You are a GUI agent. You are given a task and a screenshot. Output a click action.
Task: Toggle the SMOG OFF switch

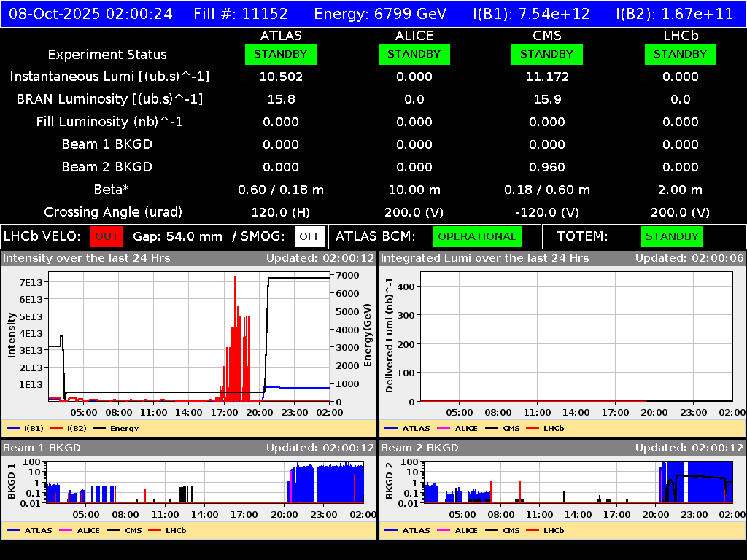[311, 236]
